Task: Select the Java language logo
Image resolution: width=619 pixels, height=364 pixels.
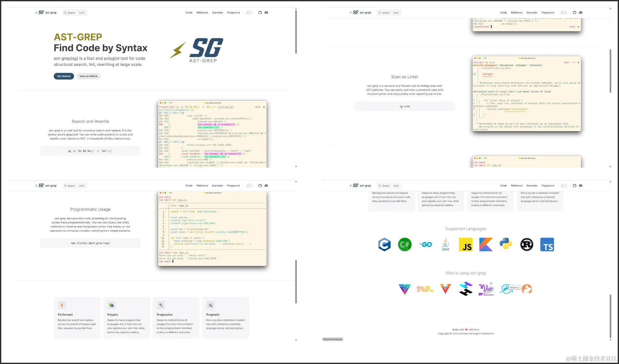Action: pyautogui.click(x=445, y=245)
